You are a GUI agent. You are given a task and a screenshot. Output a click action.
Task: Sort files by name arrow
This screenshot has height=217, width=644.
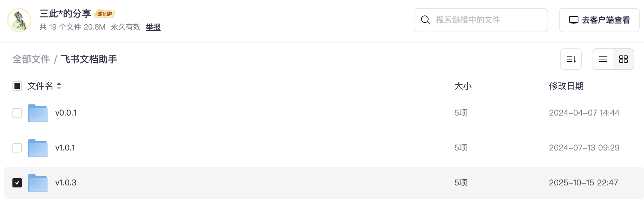tap(59, 86)
